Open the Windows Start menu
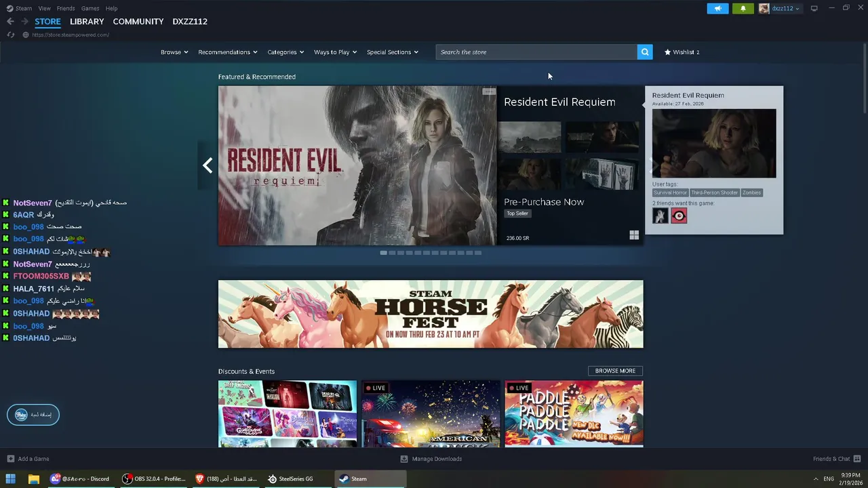 pos(11,479)
